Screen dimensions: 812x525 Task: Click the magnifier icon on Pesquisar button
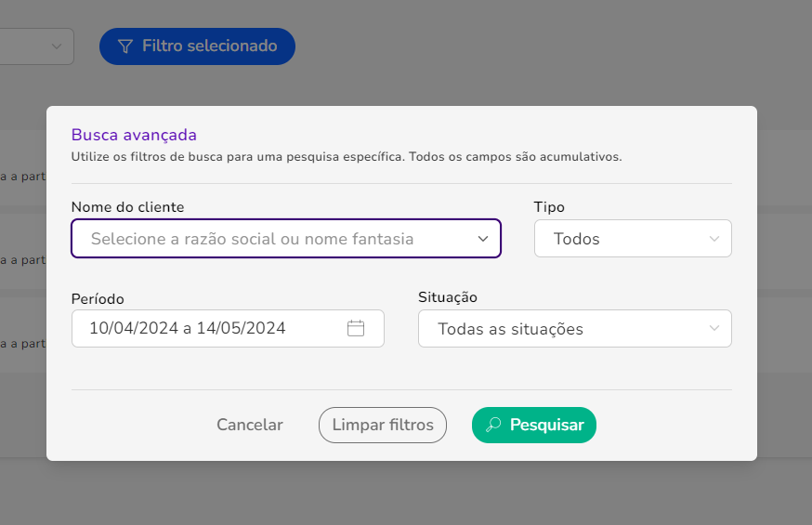click(493, 425)
